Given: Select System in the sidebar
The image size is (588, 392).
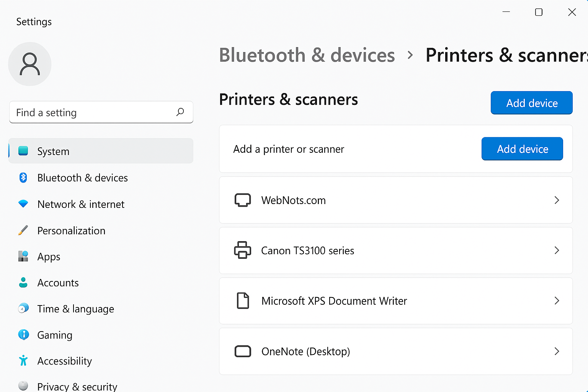Looking at the screenshot, I should [53, 151].
